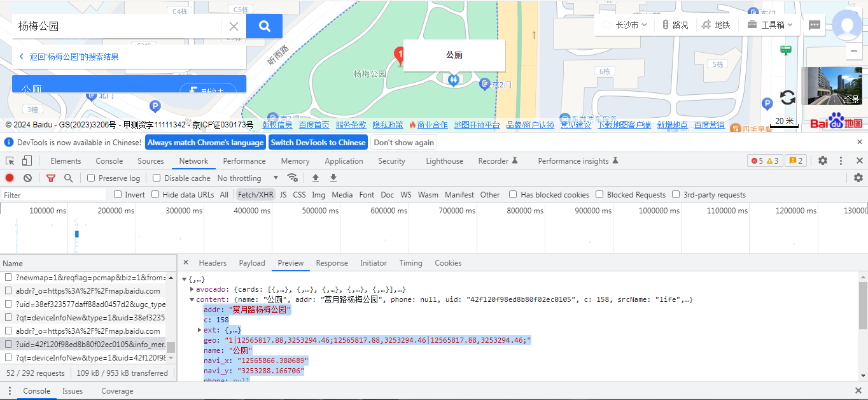Image resolution: width=868 pixels, height=400 pixels.
Task: Enable Disable cache checkbox
Action: point(157,178)
